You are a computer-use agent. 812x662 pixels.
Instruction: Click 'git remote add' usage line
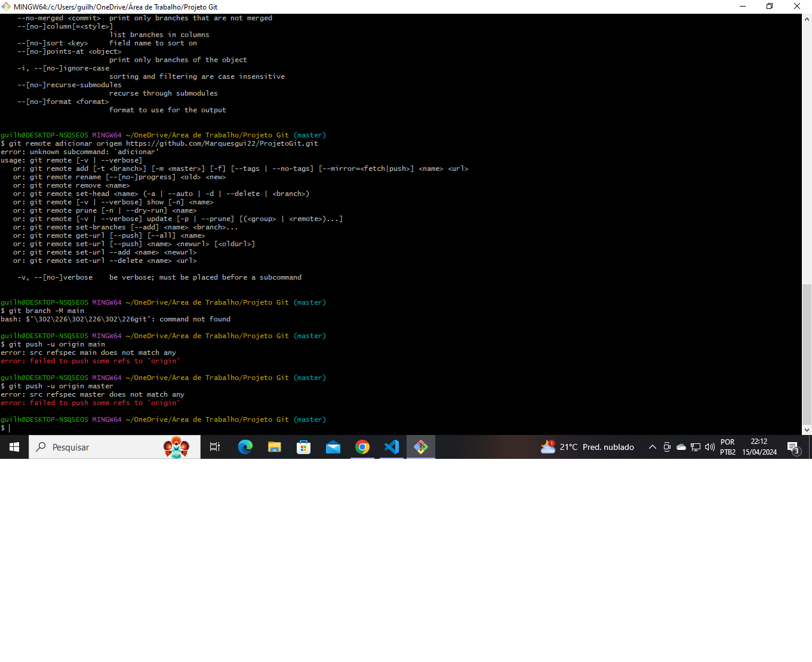(241, 168)
